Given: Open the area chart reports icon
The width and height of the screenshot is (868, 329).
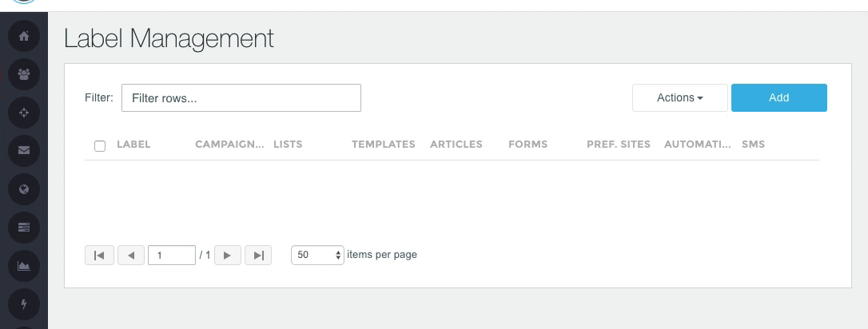Looking at the screenshot, I should (24, 266).
